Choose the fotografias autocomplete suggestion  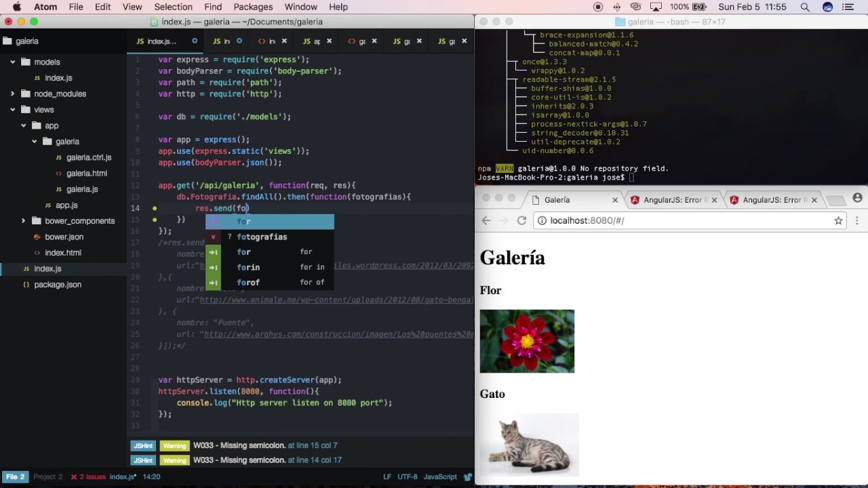(270, 237)
